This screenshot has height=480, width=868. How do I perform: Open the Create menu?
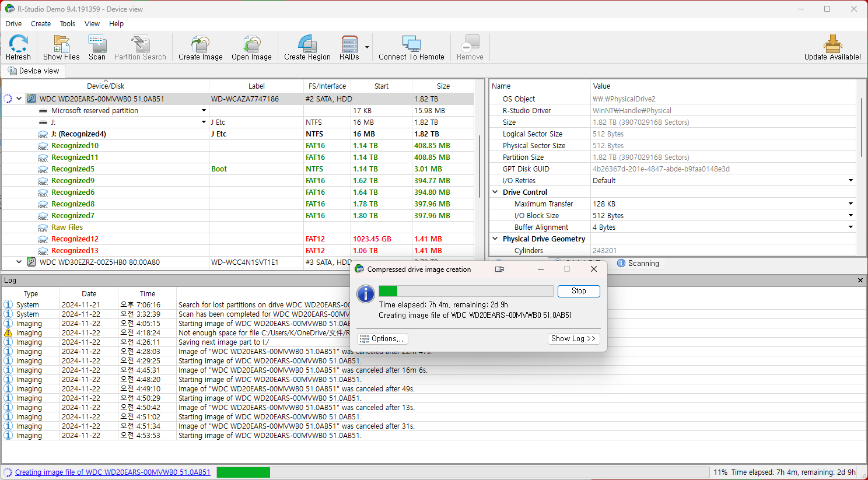(41, 24)
